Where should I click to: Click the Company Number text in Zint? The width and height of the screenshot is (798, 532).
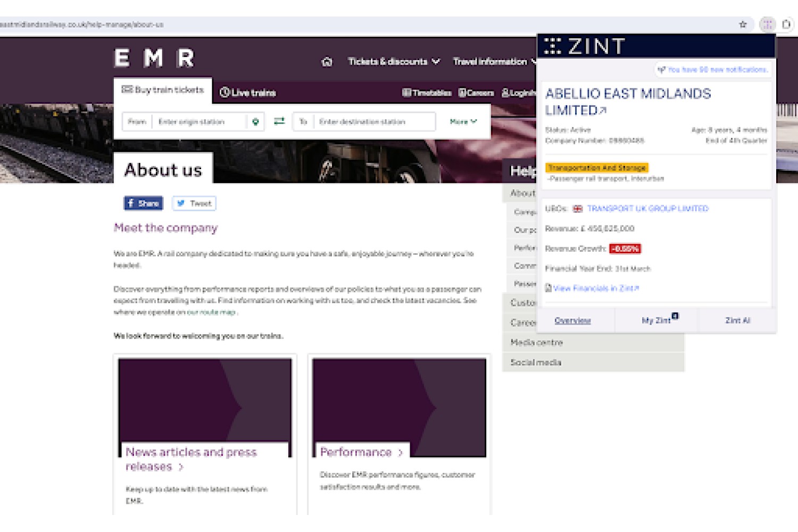coord(595,140)
